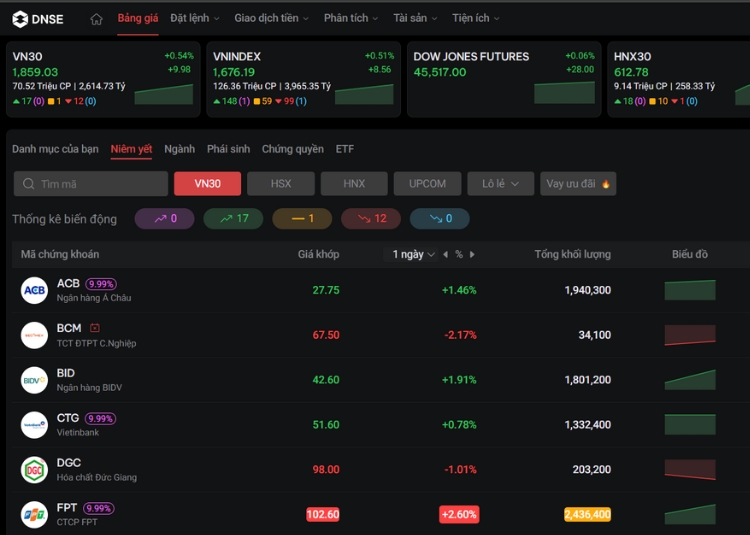Click the Tìm mã search field

pyautogui.click(x=91, y=184)
